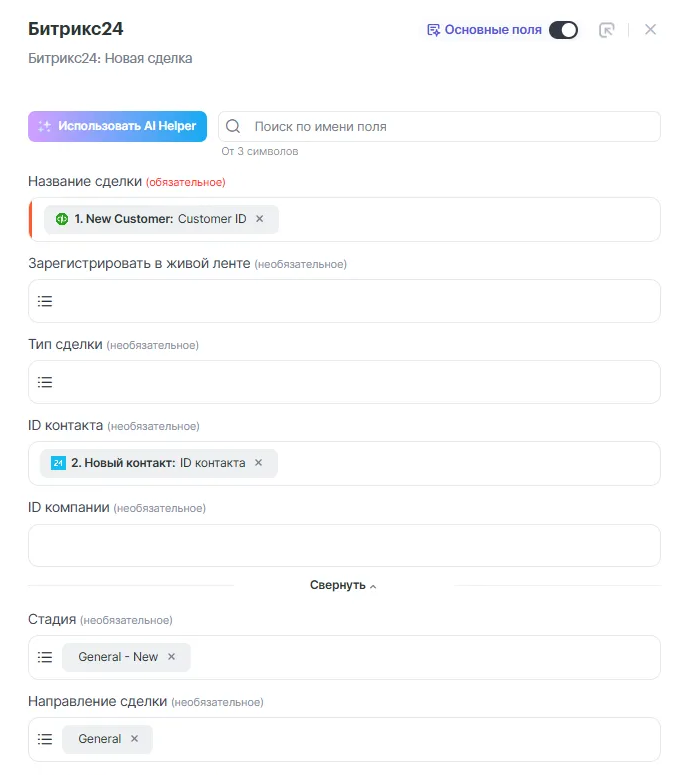
Task: Remove the General - New stage tag
Action: [x=171, y=657]
